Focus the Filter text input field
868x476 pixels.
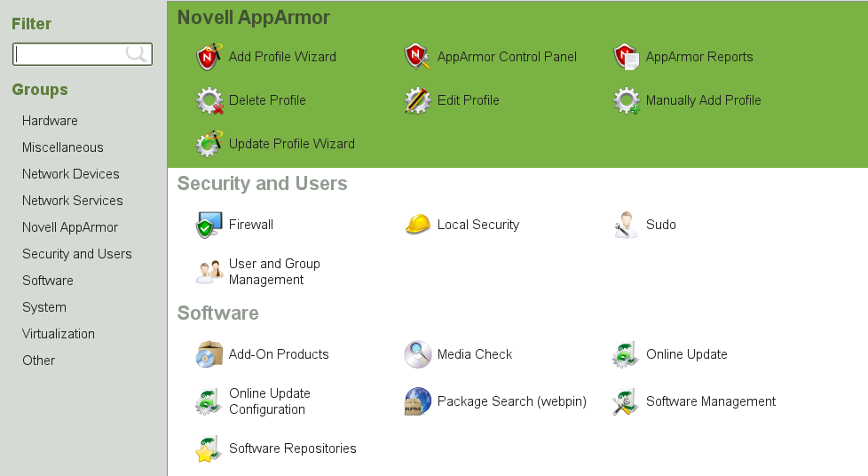pyautogui.click(x=83, y=54)
